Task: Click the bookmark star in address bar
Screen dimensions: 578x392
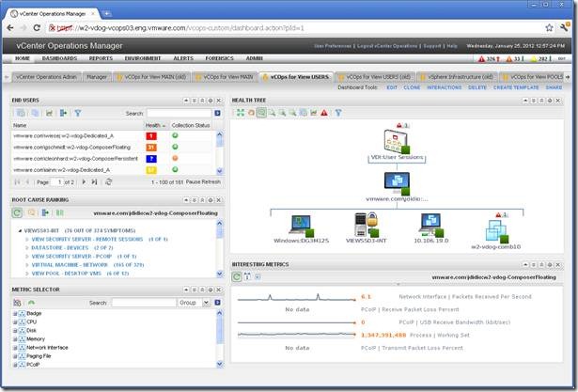Action: coord(549,27)
